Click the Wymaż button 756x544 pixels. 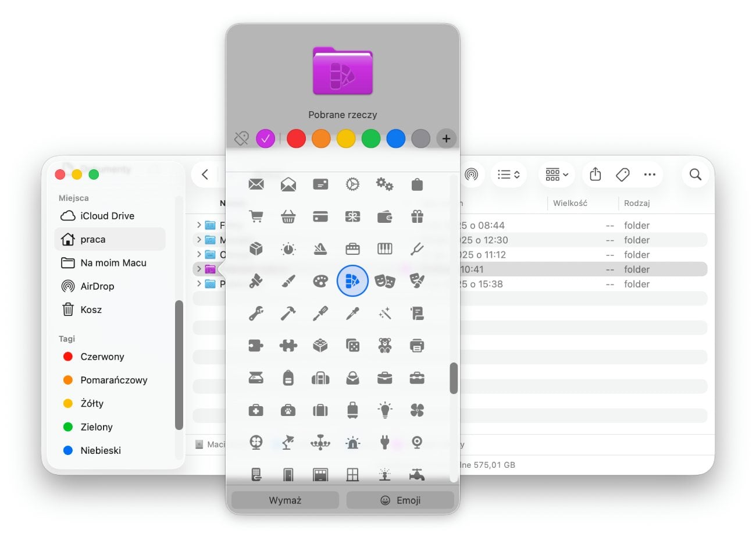pyautogui.click(x=285, y=500)
